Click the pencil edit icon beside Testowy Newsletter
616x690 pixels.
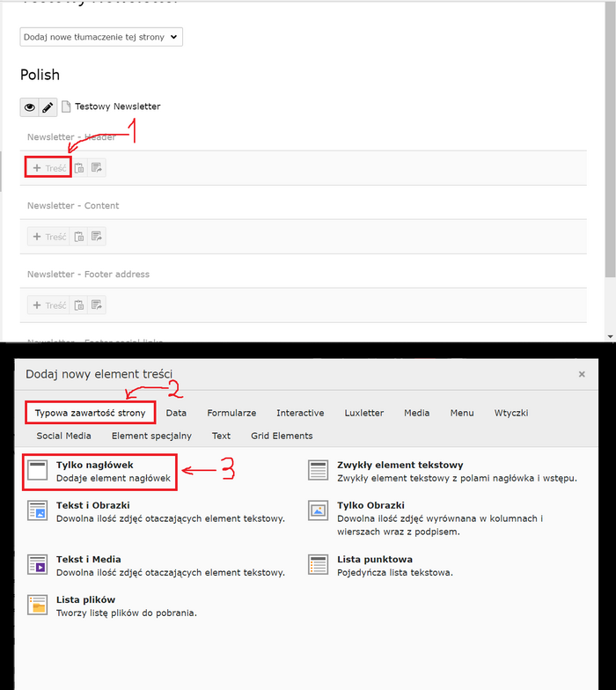coord(48,107)
